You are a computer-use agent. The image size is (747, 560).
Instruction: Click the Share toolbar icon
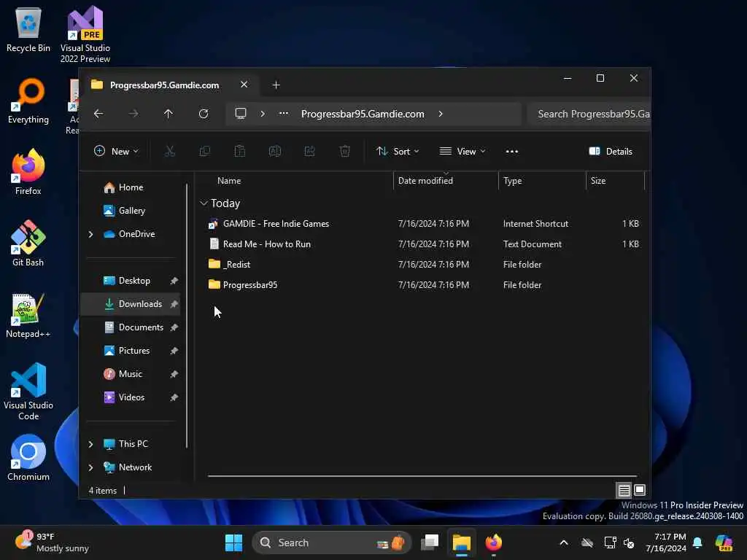309,152
